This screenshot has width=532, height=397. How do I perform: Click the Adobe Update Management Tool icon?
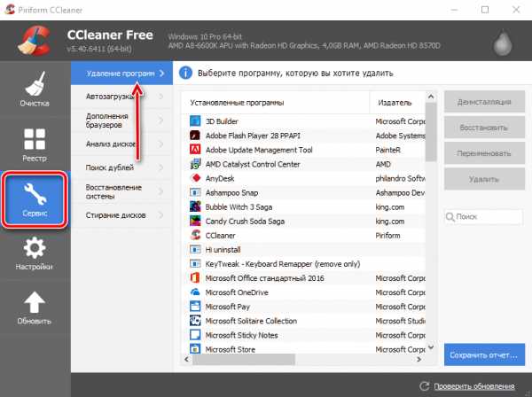pos(195,150)
